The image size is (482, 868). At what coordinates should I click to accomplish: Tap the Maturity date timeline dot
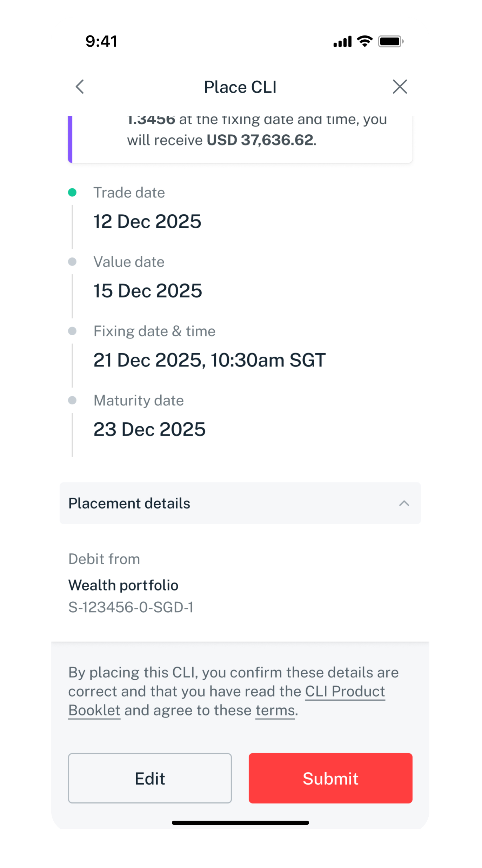[72, 400]
